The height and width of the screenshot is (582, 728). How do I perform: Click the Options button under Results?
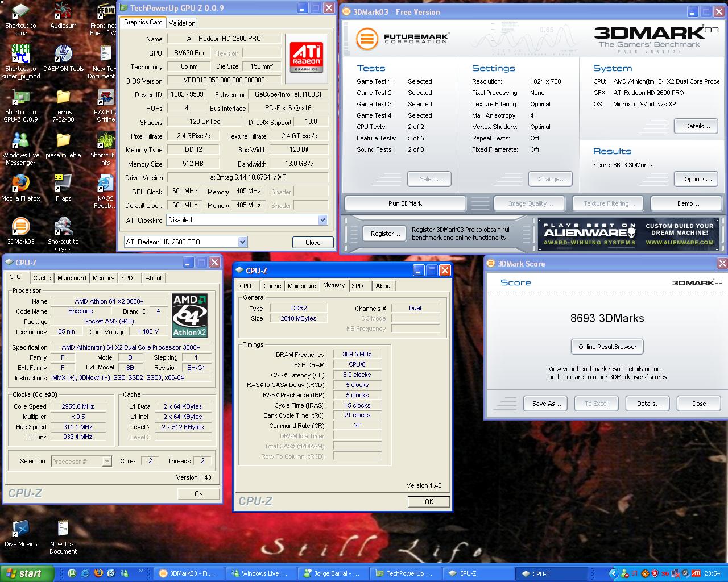pyautogui.click(x=697, y=179)
